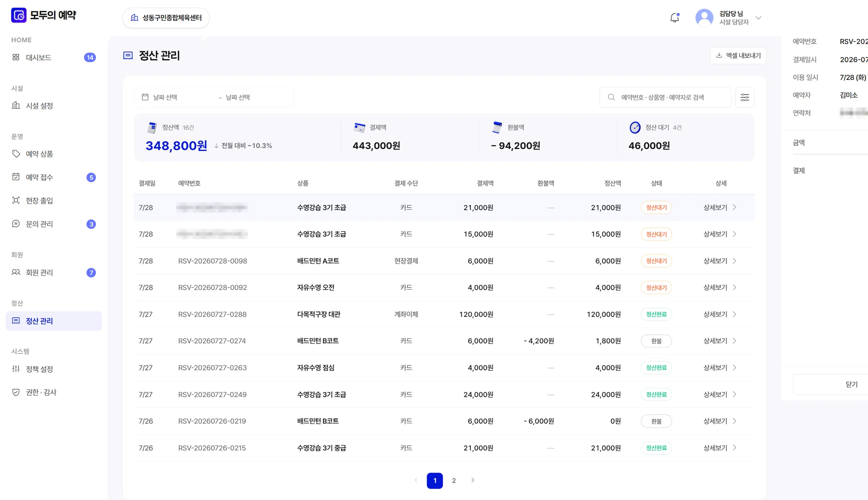Open the notification bell

point(674,18)
